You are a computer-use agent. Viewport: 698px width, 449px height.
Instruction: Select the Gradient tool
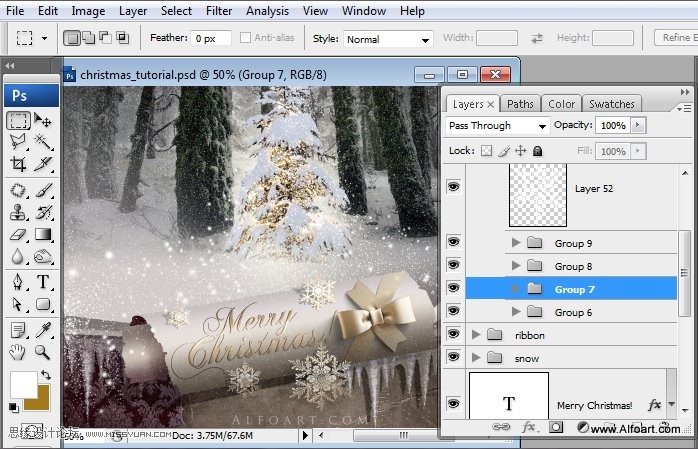pos(44,235)
